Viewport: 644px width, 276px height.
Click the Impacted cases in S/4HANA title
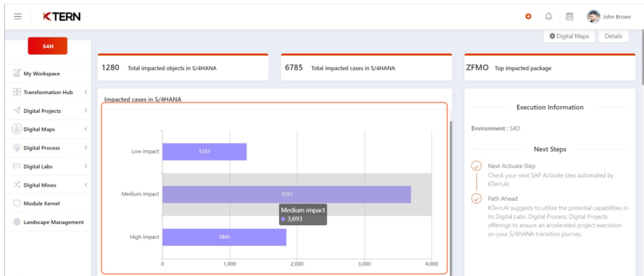[142, 99]
